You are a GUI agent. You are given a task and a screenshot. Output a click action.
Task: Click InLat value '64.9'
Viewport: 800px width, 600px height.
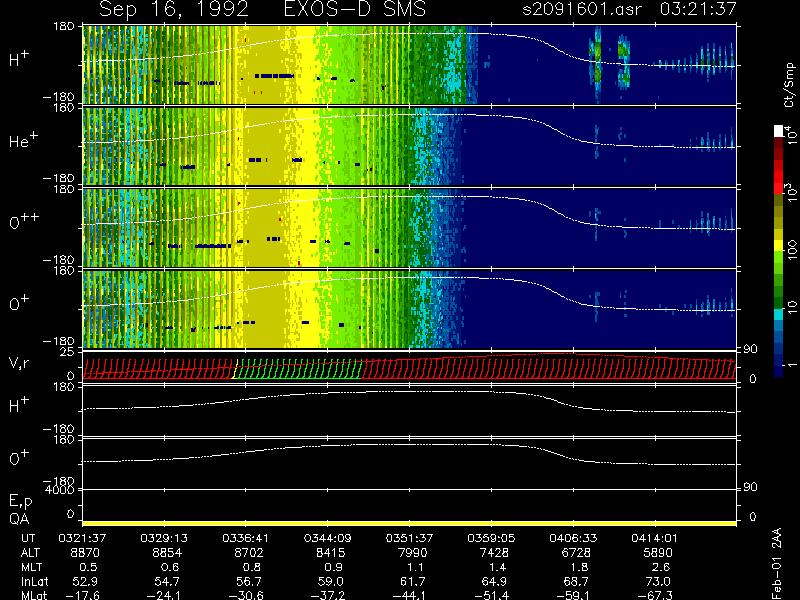[x=497, y=582]
